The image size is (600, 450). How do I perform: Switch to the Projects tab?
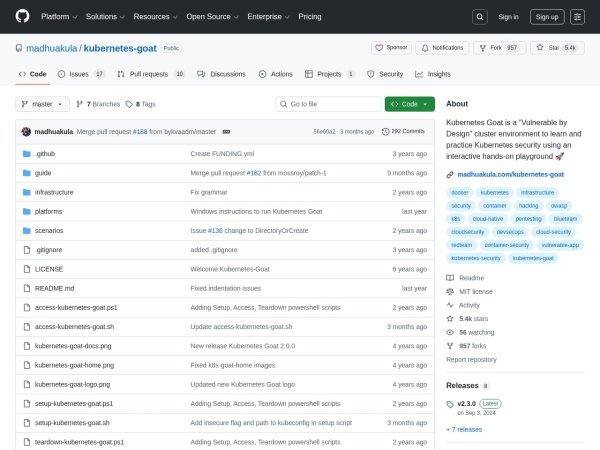(329, 74)
